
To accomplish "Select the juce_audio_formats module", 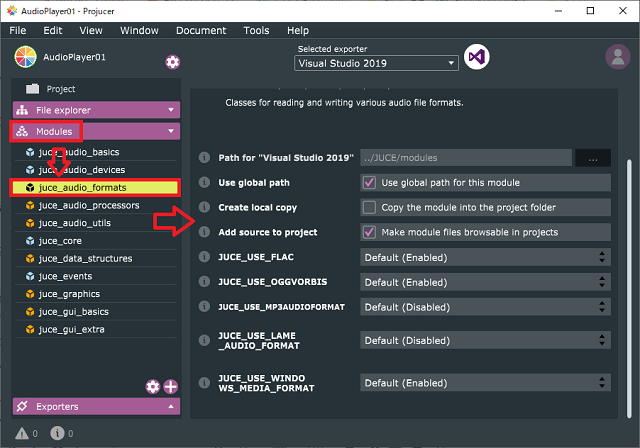I will click(x=96, y=188).
